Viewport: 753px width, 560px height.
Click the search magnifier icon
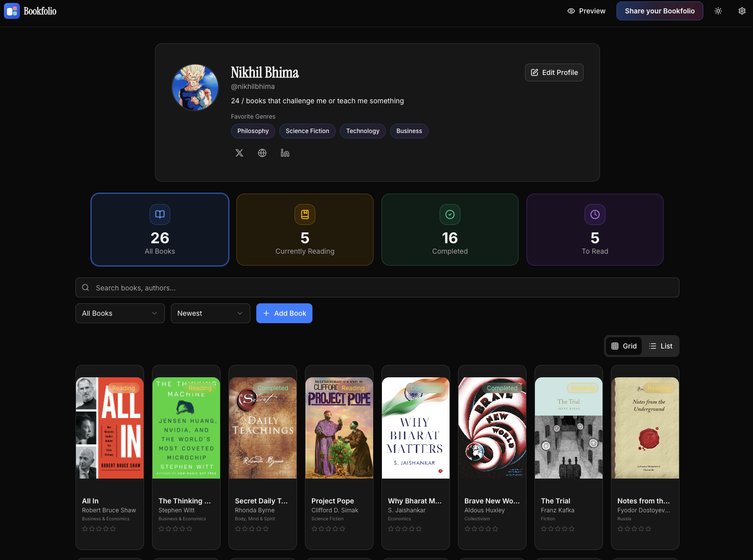(85, 287)
